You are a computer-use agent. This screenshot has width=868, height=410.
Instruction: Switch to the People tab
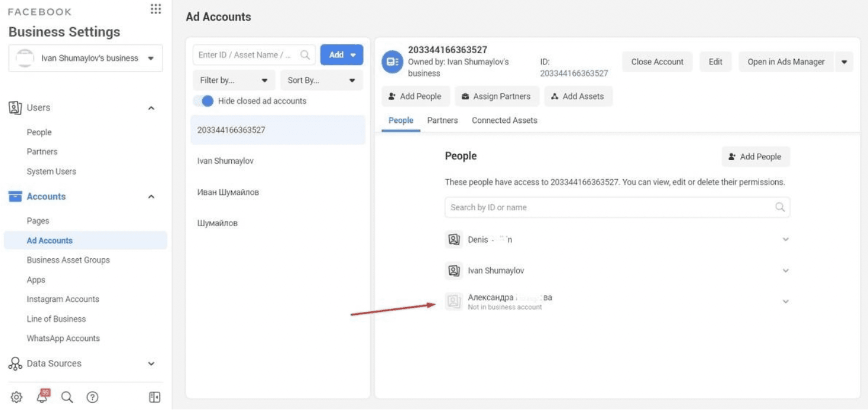click(x=401, y=121)
